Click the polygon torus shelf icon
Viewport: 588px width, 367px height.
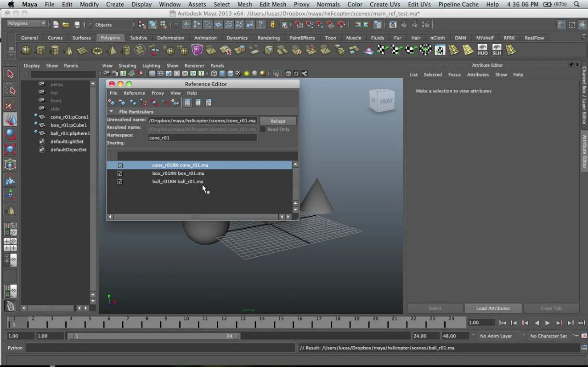[x=97, y=50]
